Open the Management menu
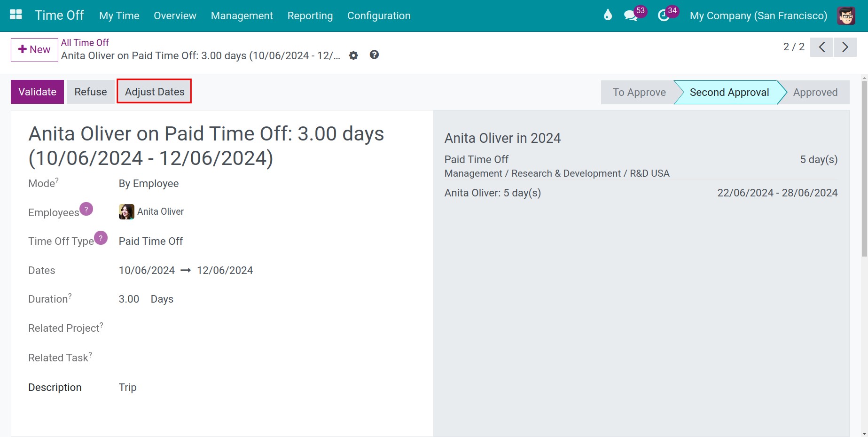The image size is (868, 437). (242, 16)
